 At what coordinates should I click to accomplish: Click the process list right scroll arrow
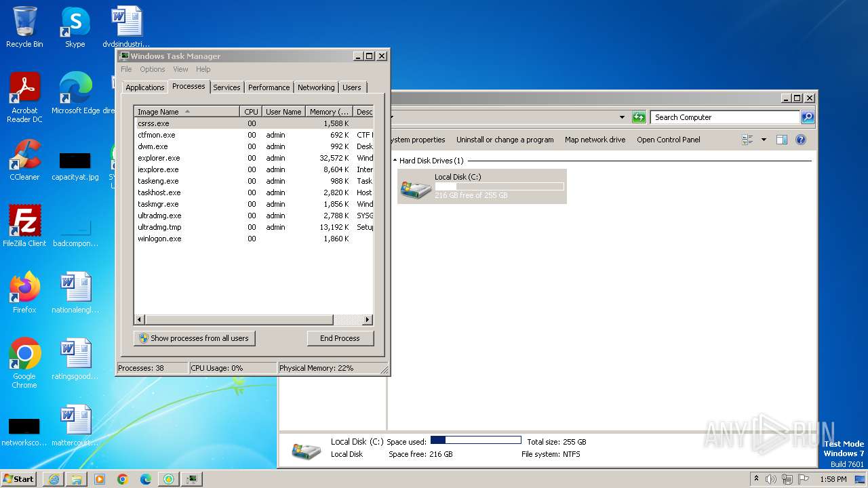click(x=368, y=319)
